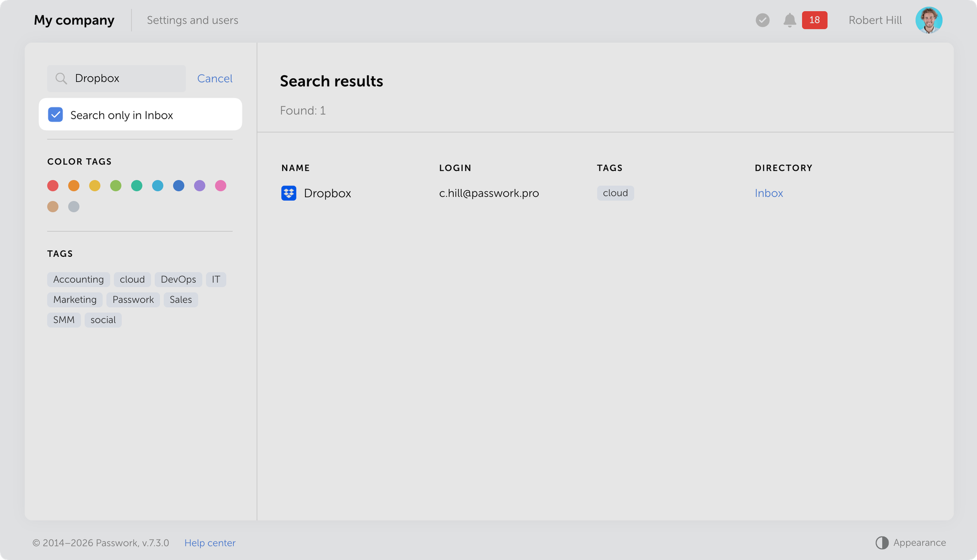Open the Inbox directory link
977x560 pixels.
click(768, 193)
